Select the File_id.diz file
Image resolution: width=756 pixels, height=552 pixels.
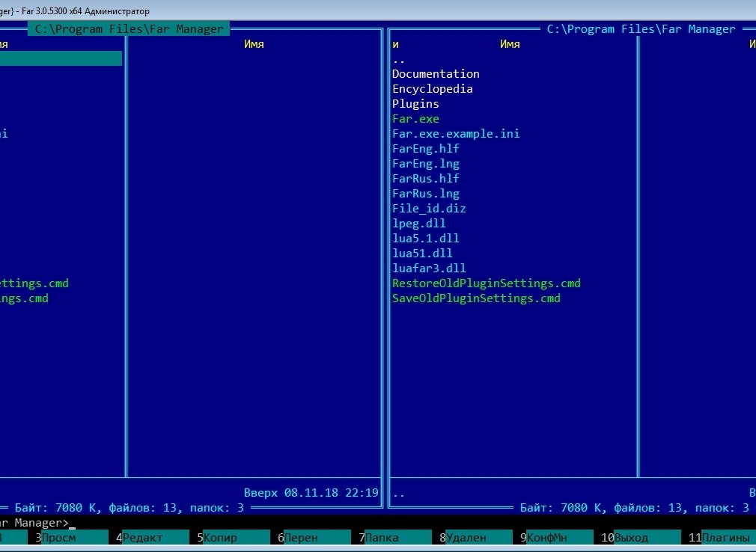[x=429, y=208]
